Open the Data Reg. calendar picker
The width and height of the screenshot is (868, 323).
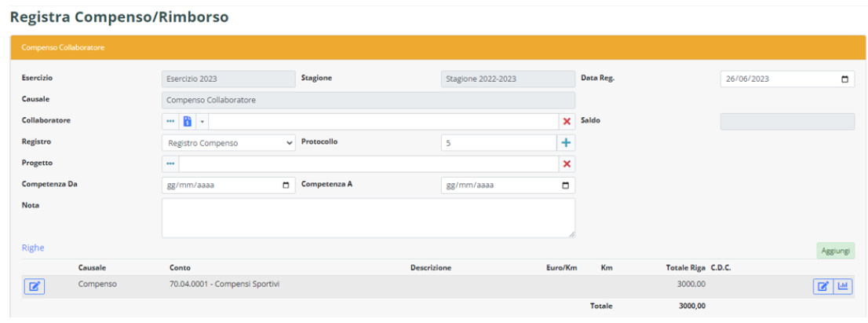point(844,79)
